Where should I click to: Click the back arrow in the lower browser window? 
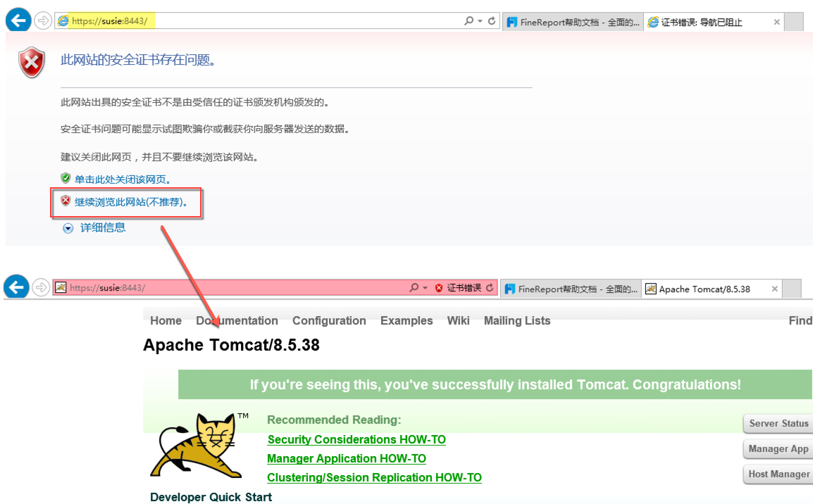point(16,287)
